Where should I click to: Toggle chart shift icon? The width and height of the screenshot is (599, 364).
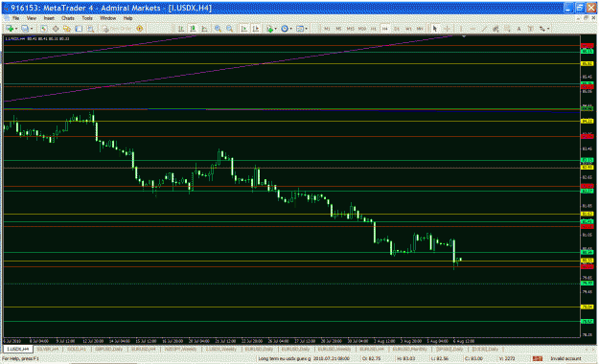(x=255, y=29)
